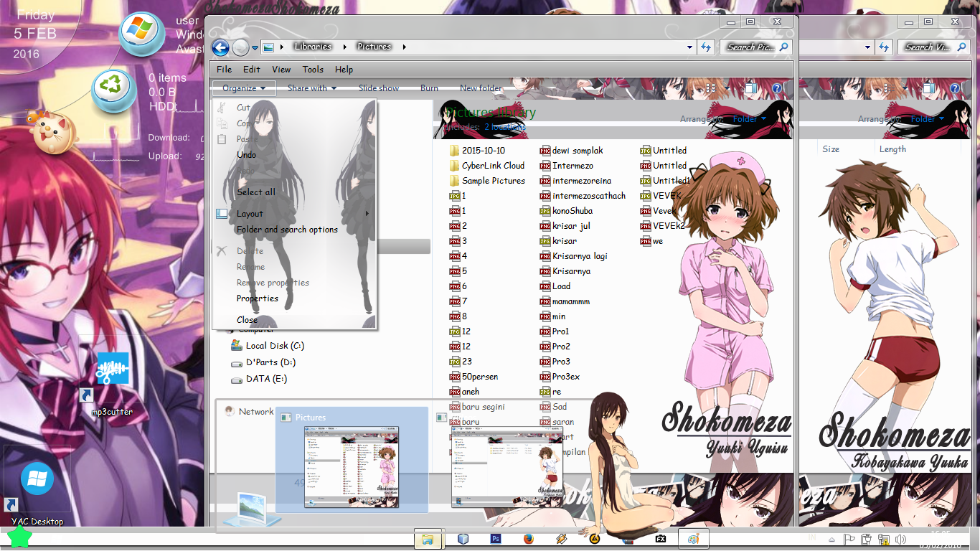980x551 pixels.
Task: Open the Paint taskbar button
Action: tap(693, 539)
